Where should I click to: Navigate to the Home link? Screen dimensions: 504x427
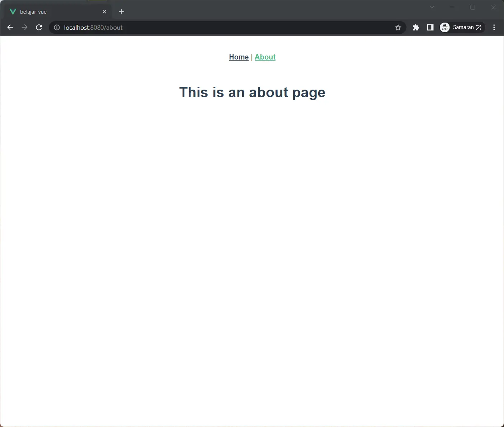click(x=239, y=57)
